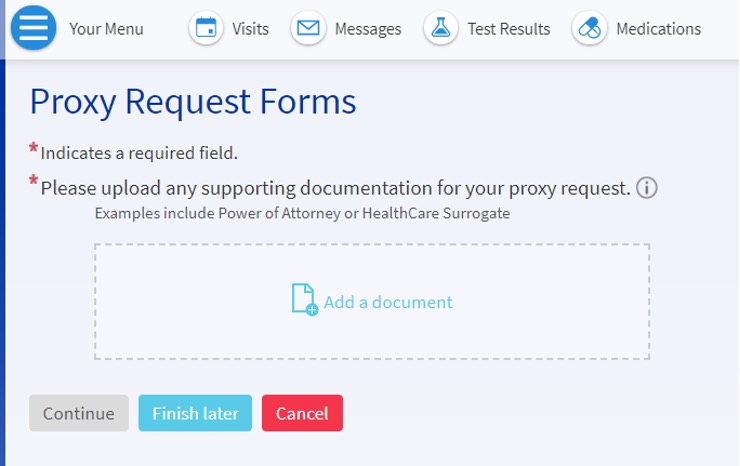
Task: Click the Proxy Request Forms heading
Action: pyautogui.click(x=193, y=101)
